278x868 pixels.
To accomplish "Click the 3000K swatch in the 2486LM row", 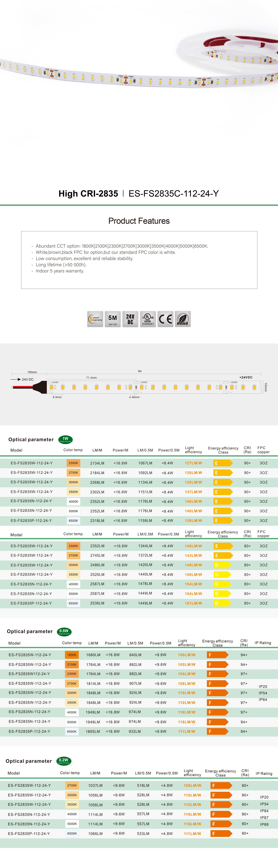I will 73,565.
